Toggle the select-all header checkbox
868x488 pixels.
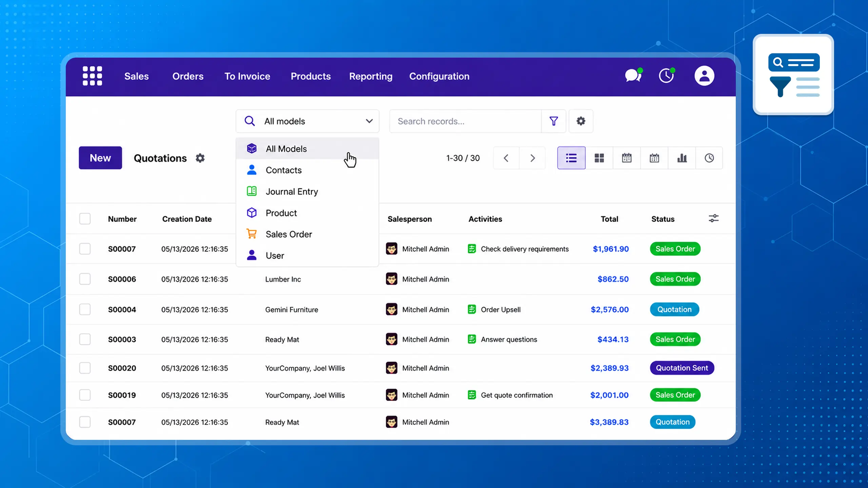tap(85, 219)
